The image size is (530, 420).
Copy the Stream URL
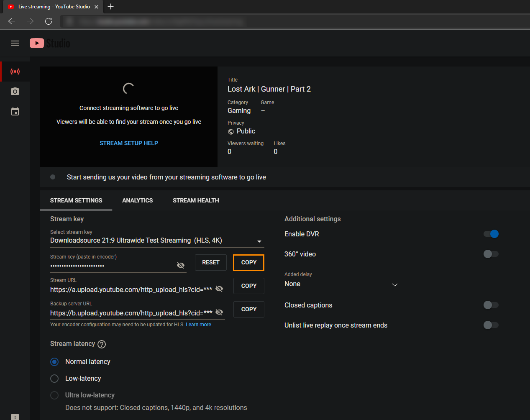(x=249, y=286)
